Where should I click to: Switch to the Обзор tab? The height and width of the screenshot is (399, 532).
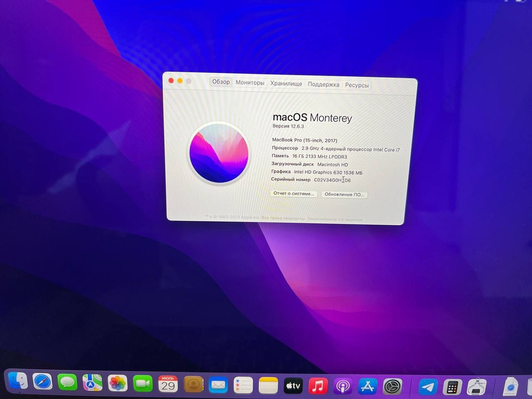[x=221, y=82]
